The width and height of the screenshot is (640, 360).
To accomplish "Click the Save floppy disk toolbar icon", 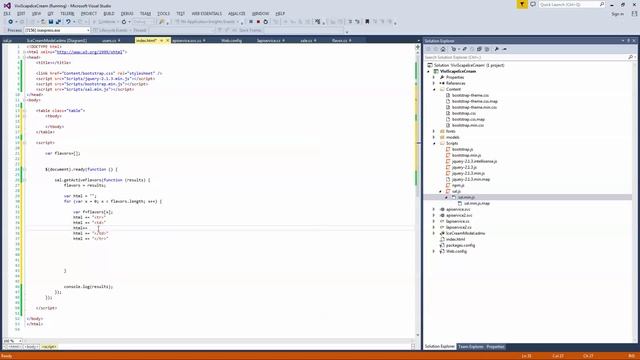I will point(51,22).
